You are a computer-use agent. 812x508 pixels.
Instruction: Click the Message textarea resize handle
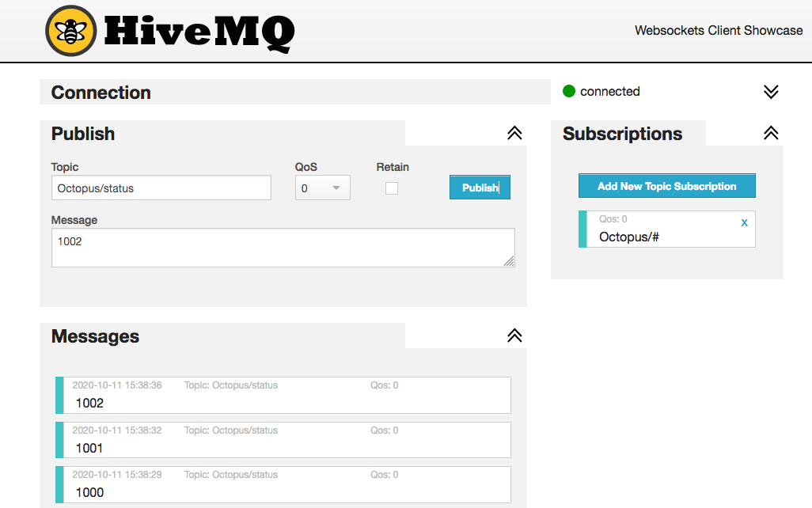tap(509, 261)
